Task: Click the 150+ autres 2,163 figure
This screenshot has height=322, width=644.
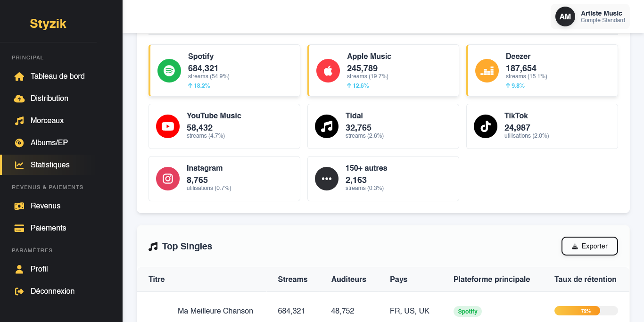Action: tap(356, 180)
